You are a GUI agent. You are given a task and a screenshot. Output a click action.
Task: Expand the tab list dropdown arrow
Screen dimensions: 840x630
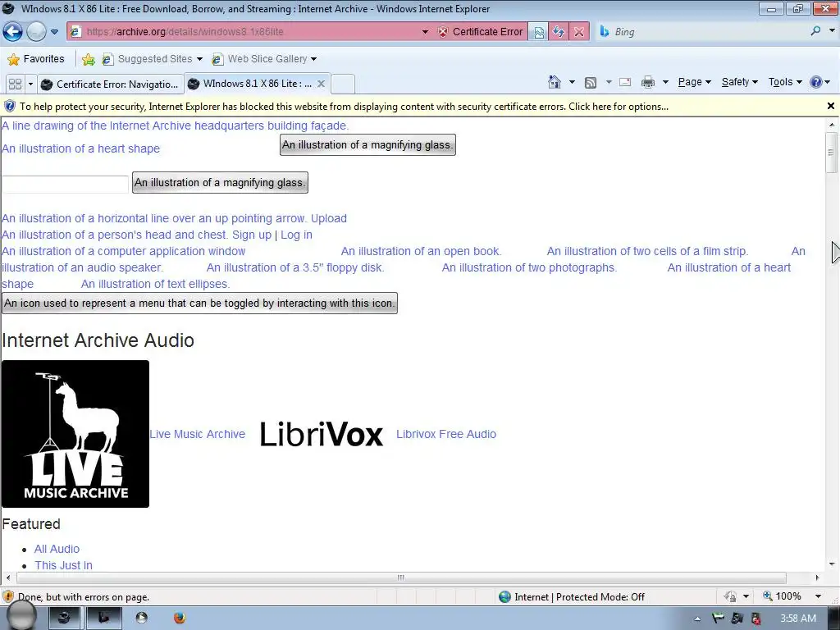(30, 84)
